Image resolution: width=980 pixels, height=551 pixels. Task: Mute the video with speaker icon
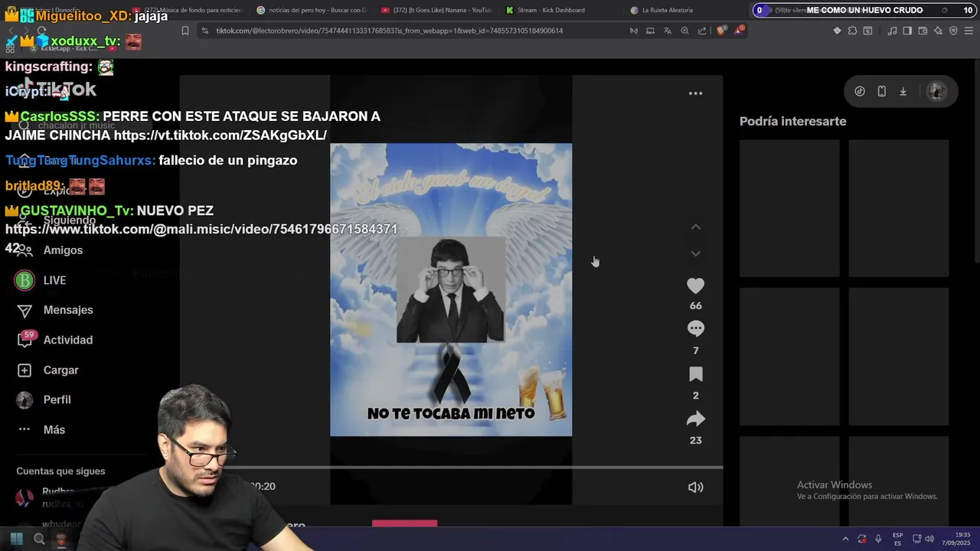[x=695, y=487]
